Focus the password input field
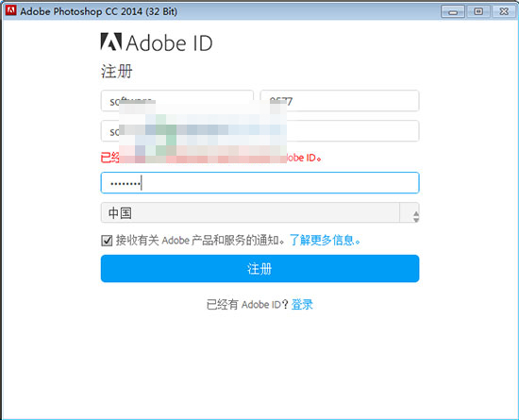This screenshot has width=519, height=420. tap(259, 183)
